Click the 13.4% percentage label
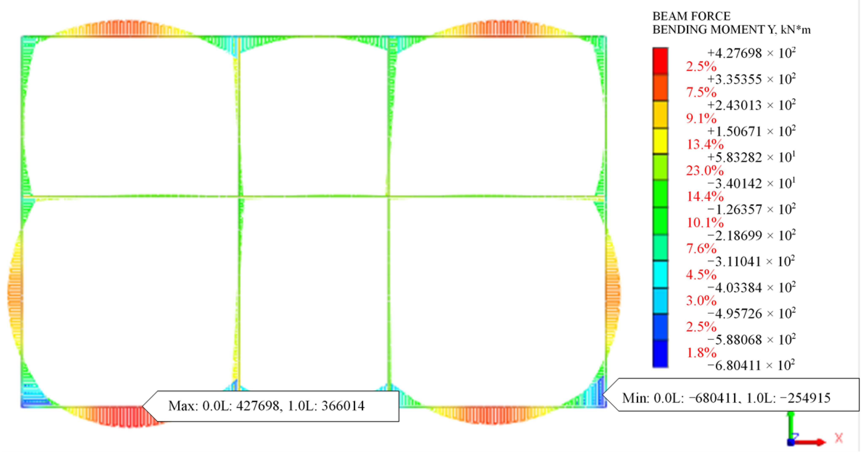 [705, 144]
